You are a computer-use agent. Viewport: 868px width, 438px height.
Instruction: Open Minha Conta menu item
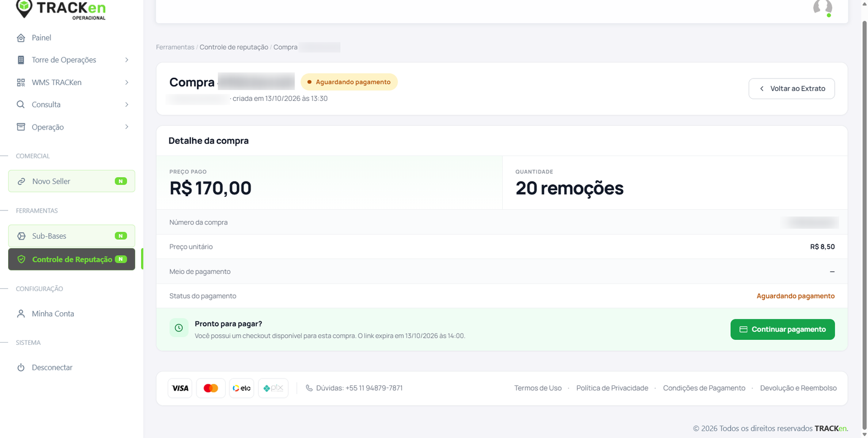click(x=72, y=314)
